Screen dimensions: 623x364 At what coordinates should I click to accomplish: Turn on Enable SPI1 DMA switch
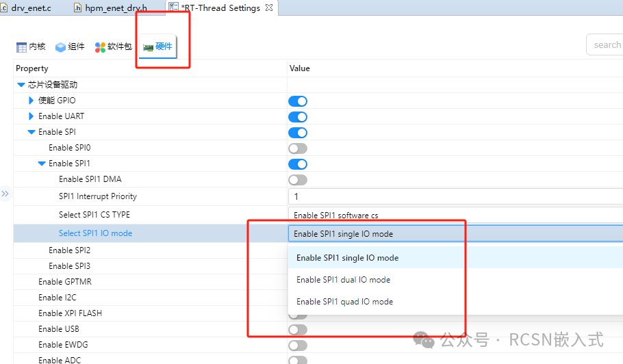pyautogui.click(x=297, y=180)
